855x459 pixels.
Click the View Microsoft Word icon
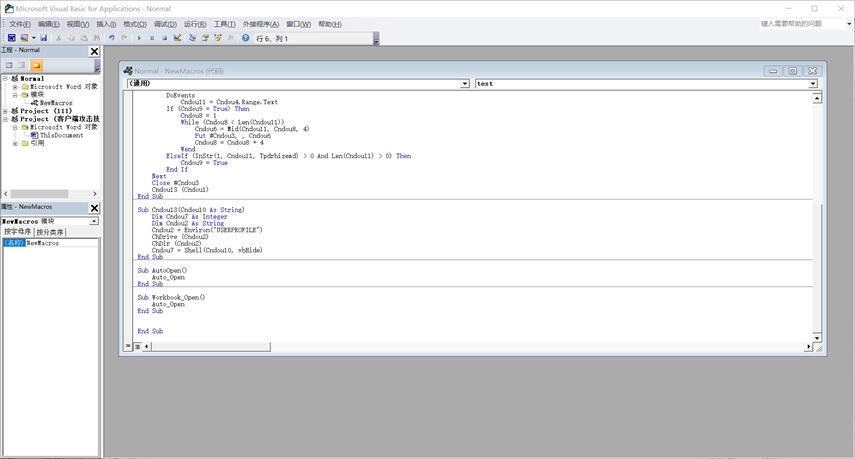pyautogui.click(x=11, y=38)
